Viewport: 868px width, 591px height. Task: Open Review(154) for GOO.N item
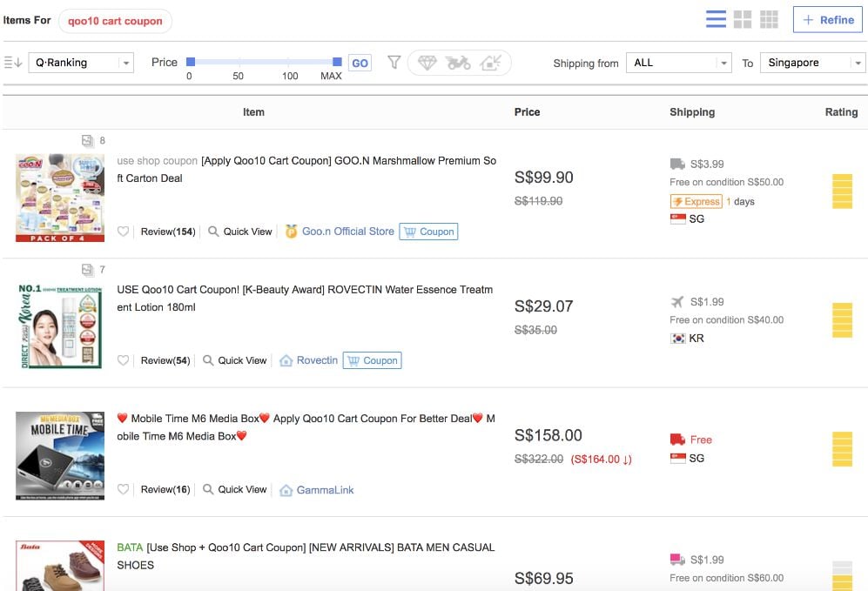click(168, 232)
